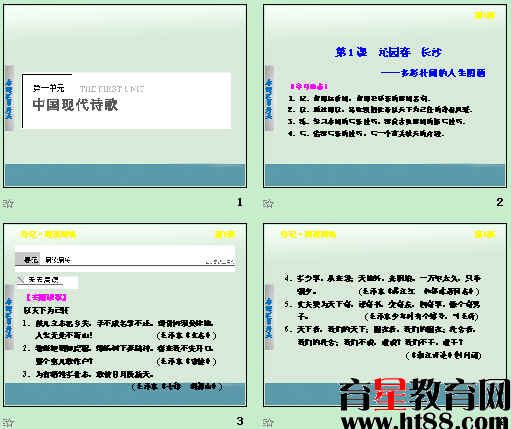Select slide 3 thumbnail with numbered quotes
The height and width of the screenshot is (429, 511).
pyautogui.click(x=125, y=315)
